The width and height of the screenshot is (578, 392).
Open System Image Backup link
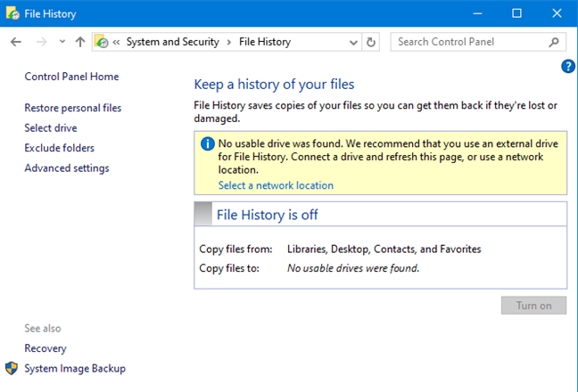point(75,369)
